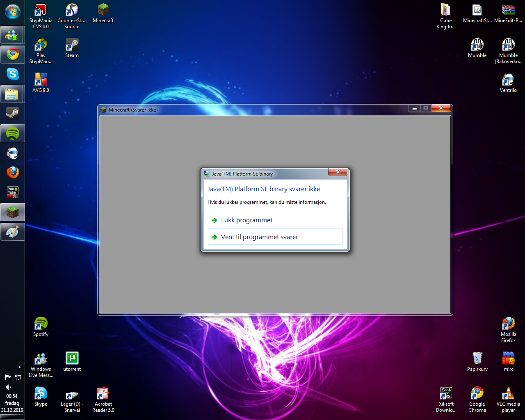Select the Google Chrome desktop shortcut
Image resolution: width=525 pixels, height=420 pixels.
coord(477,400)
